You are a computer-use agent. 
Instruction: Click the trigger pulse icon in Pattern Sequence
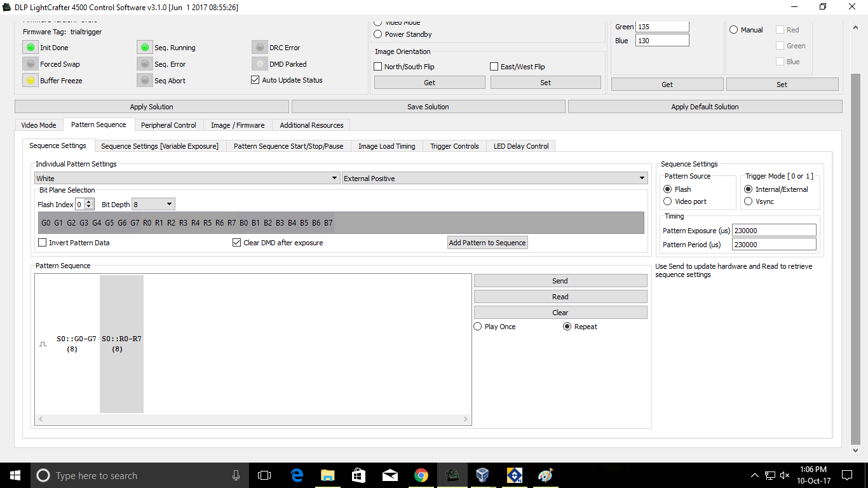43,344
